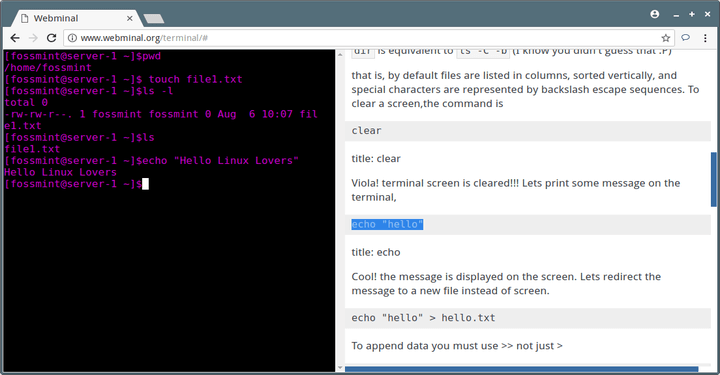The image size is (720, 375).
Task: Select the Webminal tab
Action: click(x=76, y=18)
